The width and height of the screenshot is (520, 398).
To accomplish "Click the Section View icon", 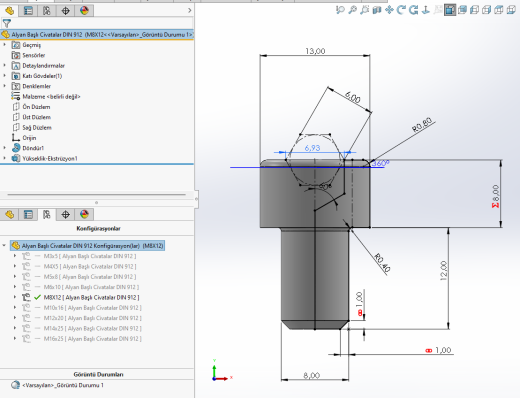I will [377, 10].
